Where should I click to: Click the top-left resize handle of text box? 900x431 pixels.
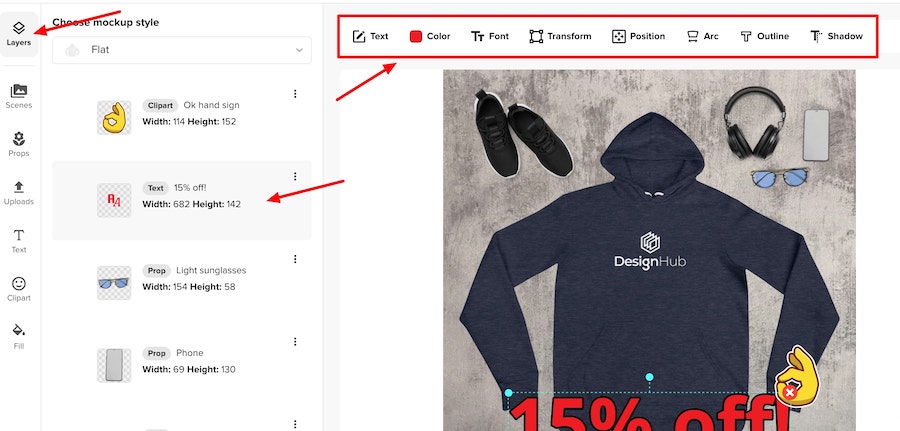tap(508, 393)
